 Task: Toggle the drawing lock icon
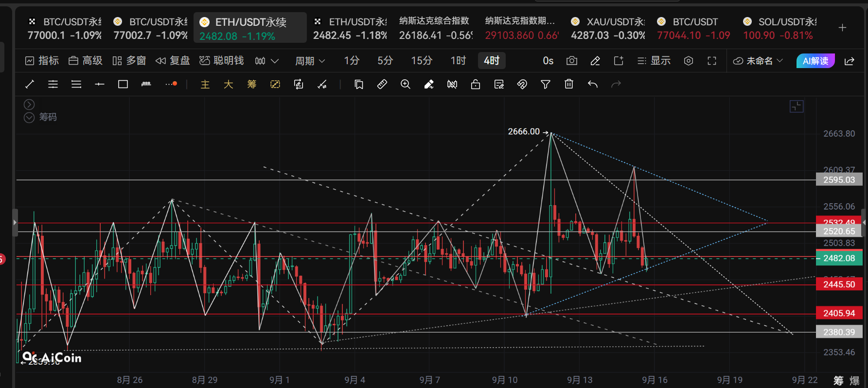pos(476,84)
